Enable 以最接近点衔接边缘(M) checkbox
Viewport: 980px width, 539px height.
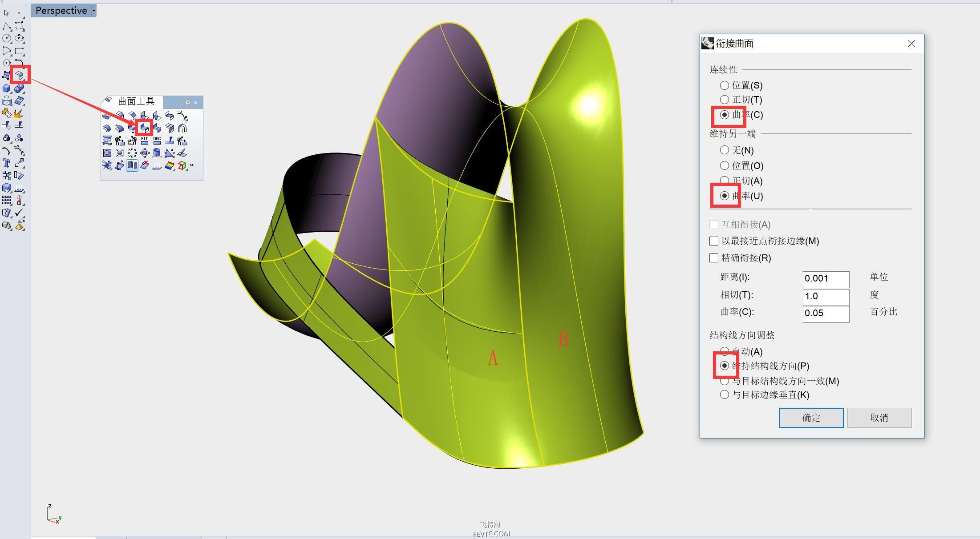coord(714,241)
